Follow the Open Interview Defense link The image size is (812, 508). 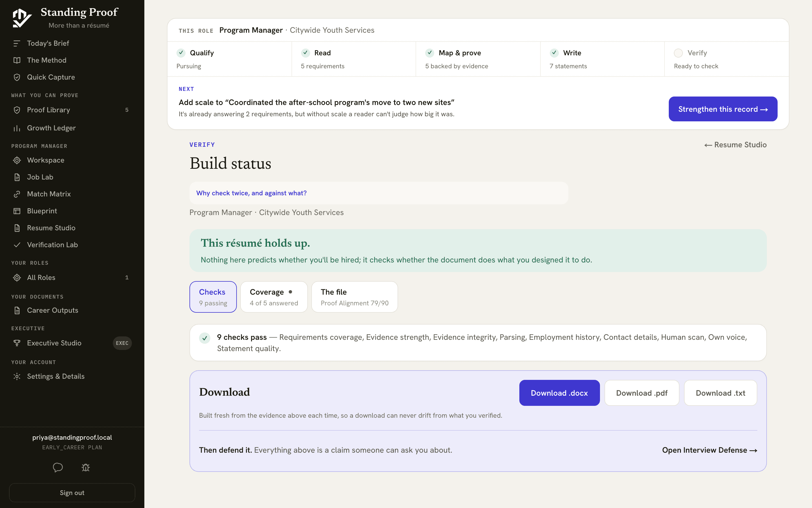point(710,450)
